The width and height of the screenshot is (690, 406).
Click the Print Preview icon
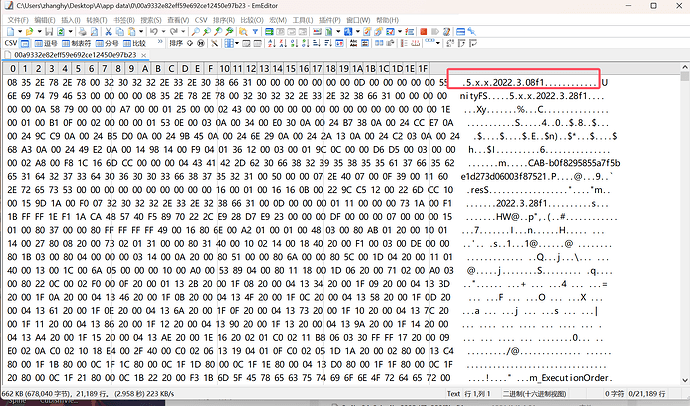(94, 32)
